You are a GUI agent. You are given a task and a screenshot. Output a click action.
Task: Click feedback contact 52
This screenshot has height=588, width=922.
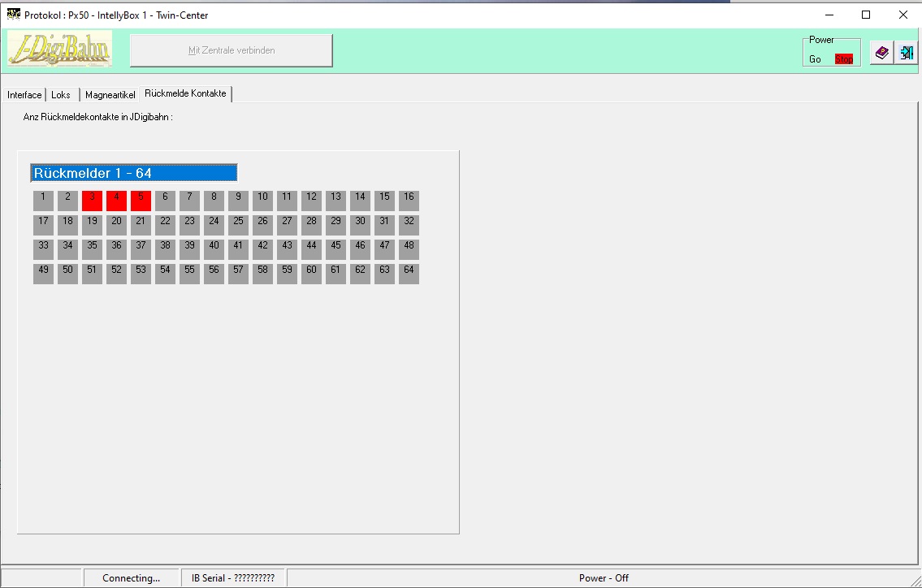tap(116, 274)
